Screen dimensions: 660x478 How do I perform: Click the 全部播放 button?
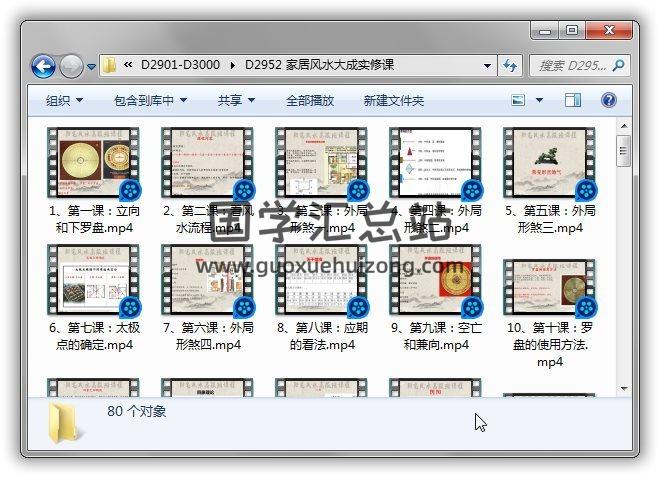point(310,100)
